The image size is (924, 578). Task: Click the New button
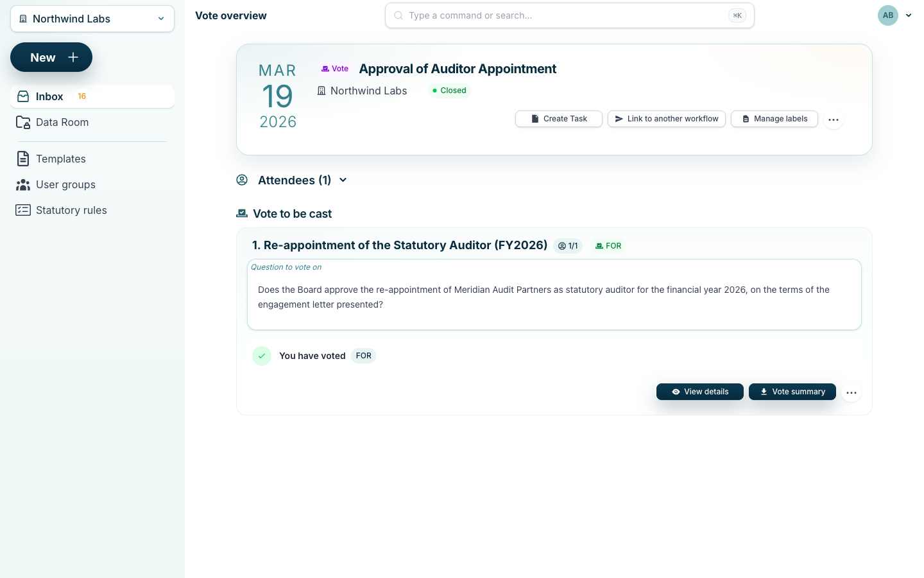pyautogui.click(x=51, y=57)
